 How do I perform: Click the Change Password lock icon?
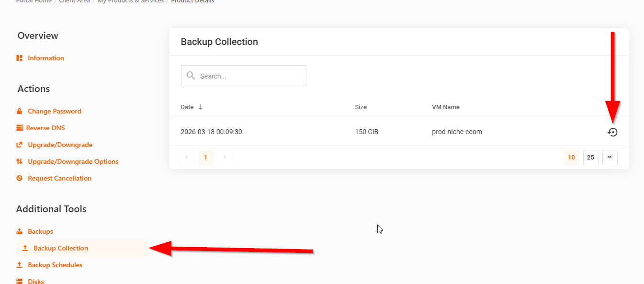[x=20, y=111]
